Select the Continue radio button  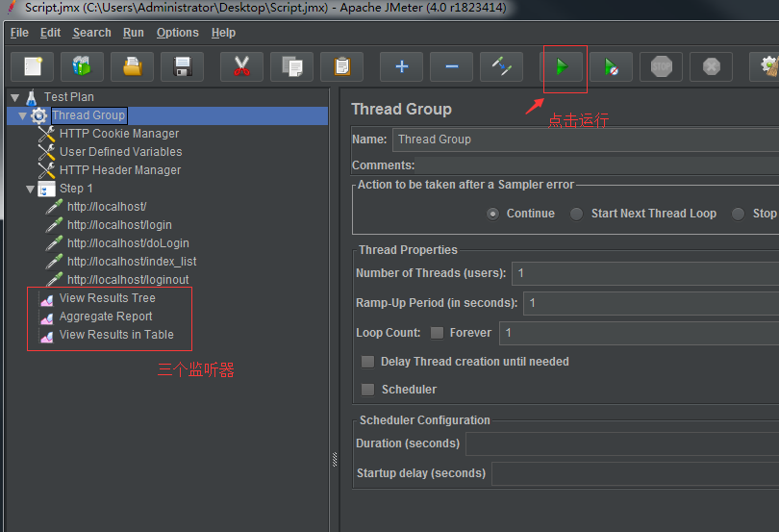point(492,214)
